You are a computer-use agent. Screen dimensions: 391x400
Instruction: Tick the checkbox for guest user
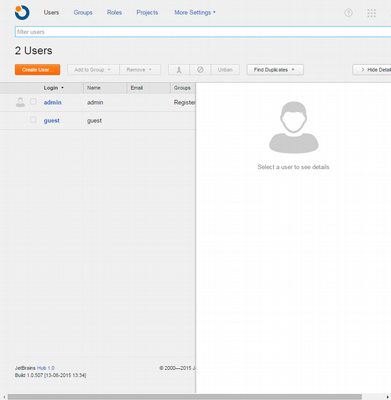coord(33,120)
